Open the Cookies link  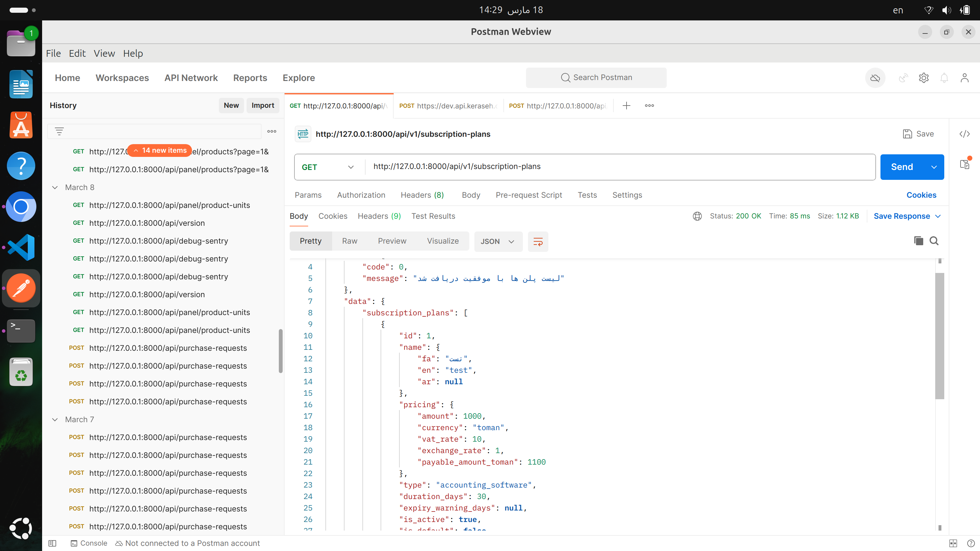click(x=921, y=195)
